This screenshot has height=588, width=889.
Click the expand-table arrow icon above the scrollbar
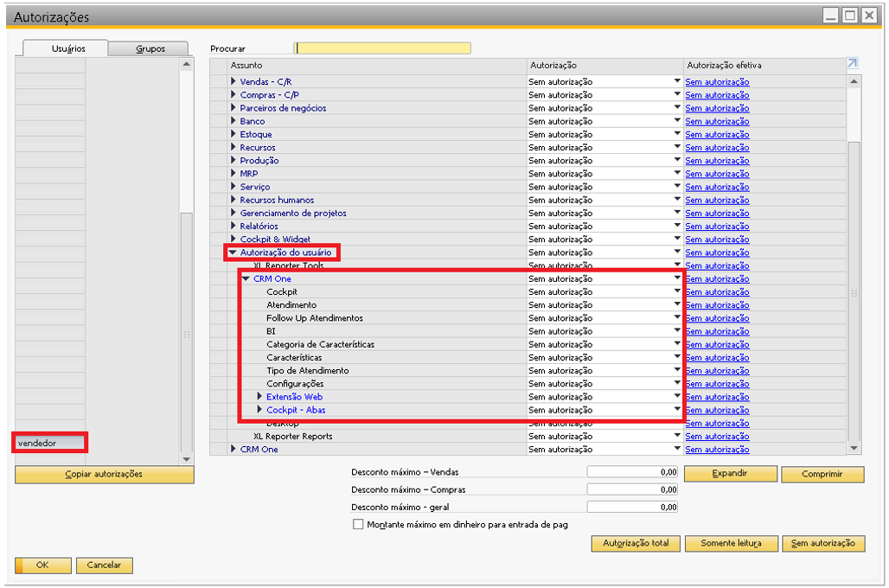pyautogui.click(x=852, y=63)
